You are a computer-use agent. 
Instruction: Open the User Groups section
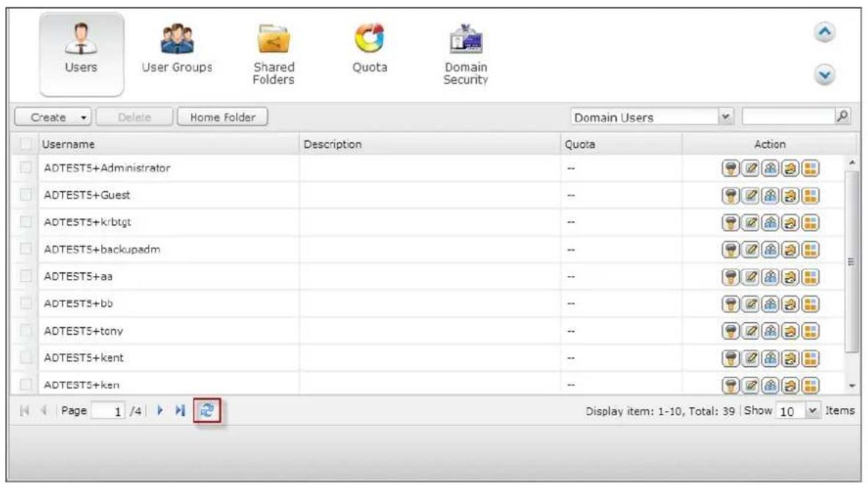coord(177,48)
